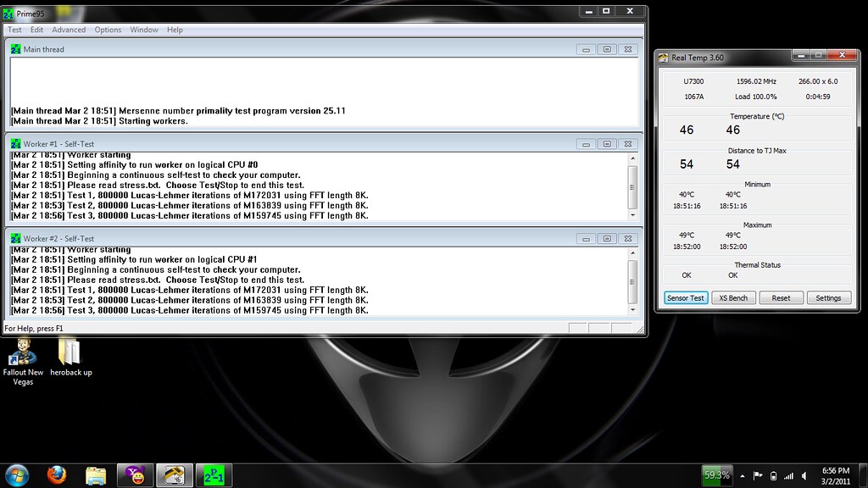The height and width of the screenshot is (488, 868).
Task: Click the Worker #2 scrollbar thumb
Action: [x=632, y=281]
